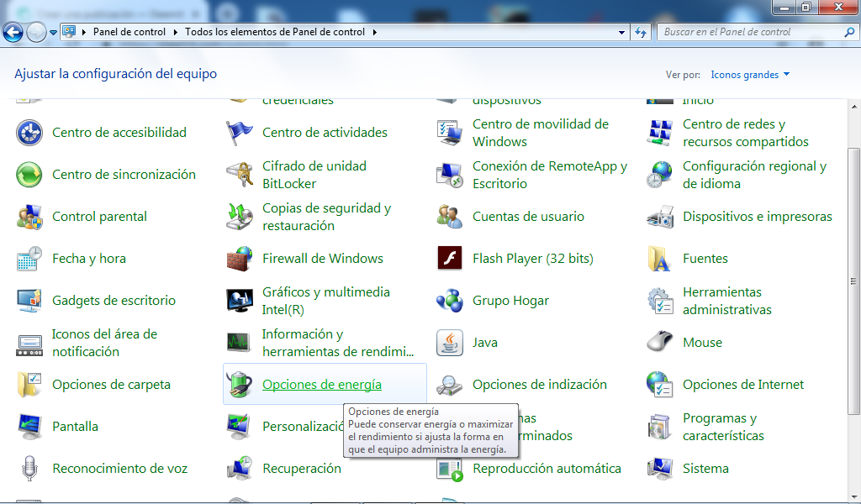Open Opciones de Internet globe icon
The width and height of the screenshot is (861, 504).
[660, 385]
